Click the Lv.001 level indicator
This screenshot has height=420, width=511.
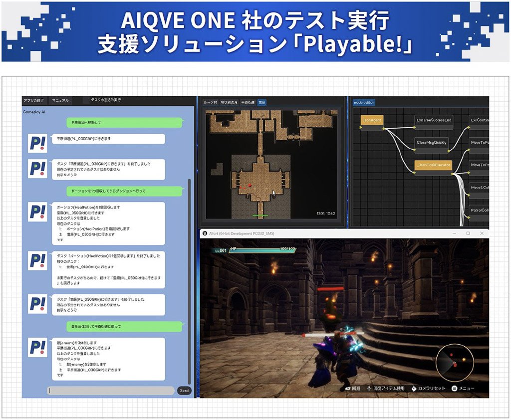coord(221,250)
